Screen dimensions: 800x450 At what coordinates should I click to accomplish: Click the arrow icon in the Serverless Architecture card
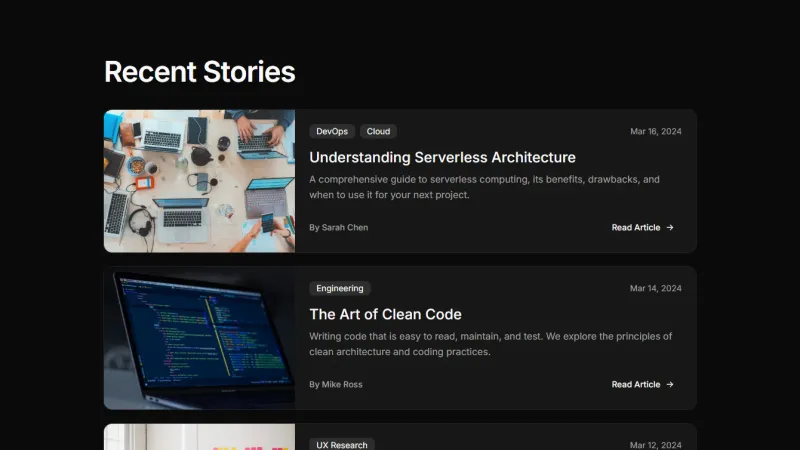tap(670, 228)
